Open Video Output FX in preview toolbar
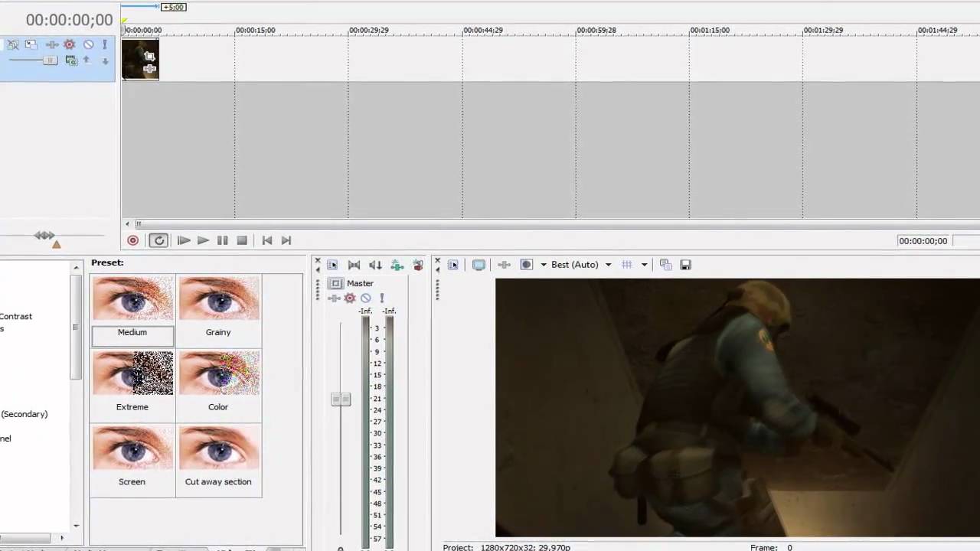This screenshot has width=980, height=551. 504,265
